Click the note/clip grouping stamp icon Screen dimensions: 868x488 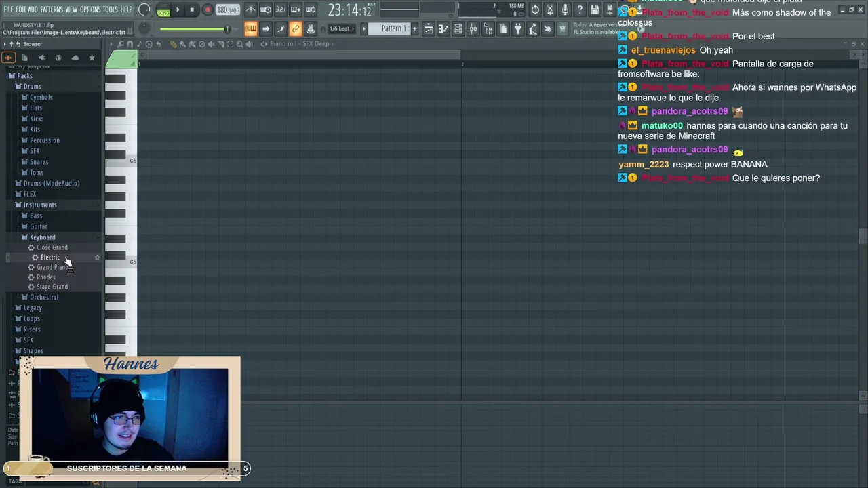pyautogui.click(x=311, y=28)
